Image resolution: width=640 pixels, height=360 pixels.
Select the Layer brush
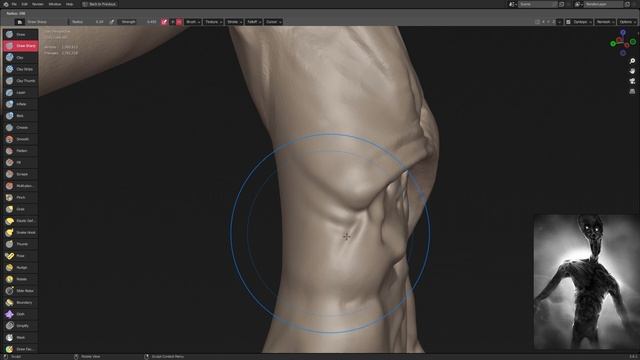20,92
